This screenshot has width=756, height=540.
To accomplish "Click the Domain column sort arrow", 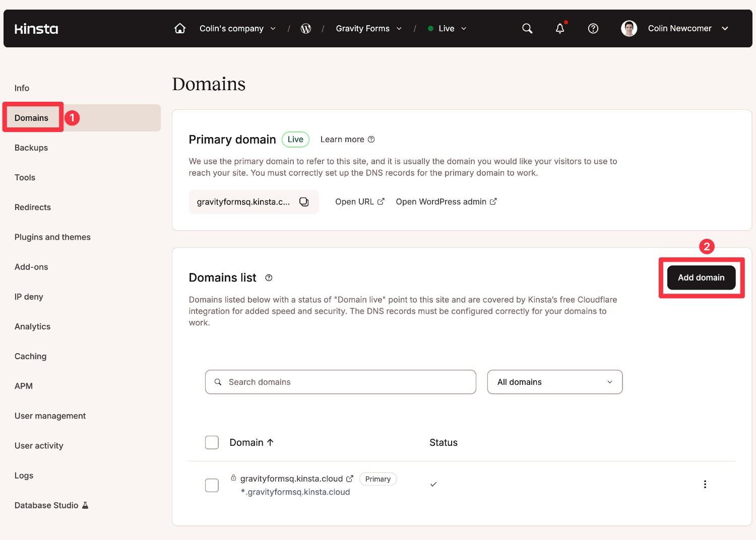I will tap(270, 442).
